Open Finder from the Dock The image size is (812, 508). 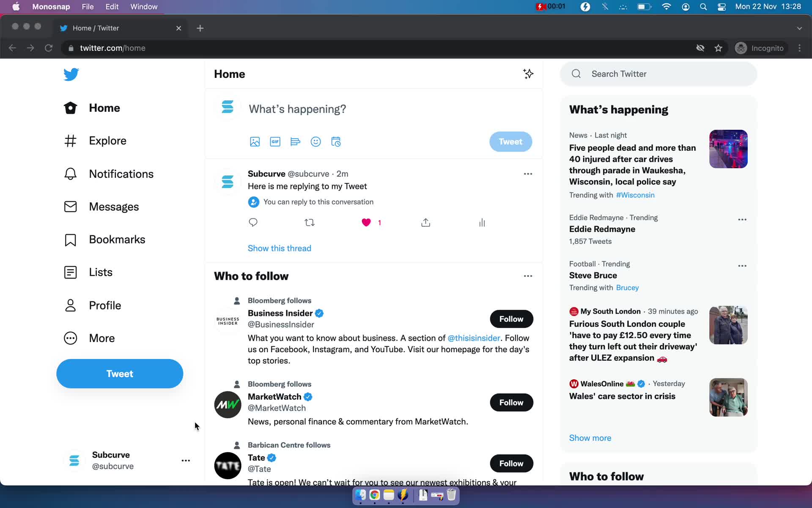[x=360, y=495]
